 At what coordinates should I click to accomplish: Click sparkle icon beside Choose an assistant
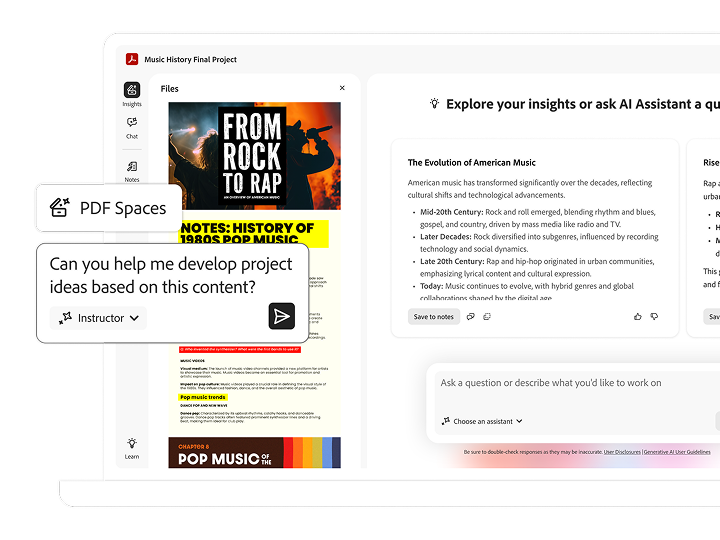(445, 421)
